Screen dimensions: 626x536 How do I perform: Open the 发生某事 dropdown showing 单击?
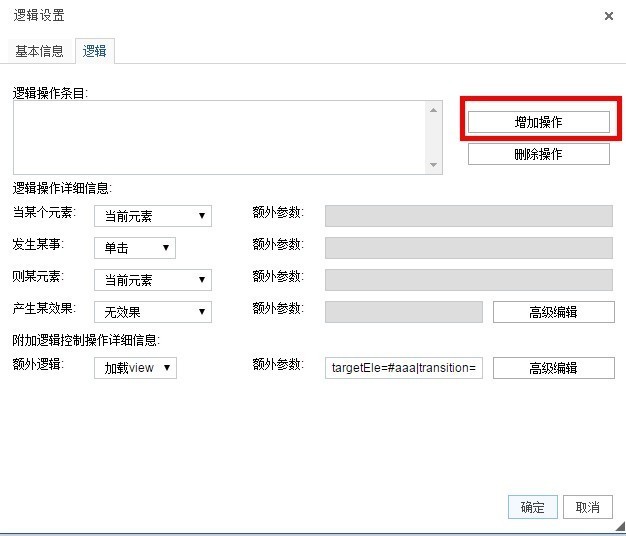[x=135, y=248]
